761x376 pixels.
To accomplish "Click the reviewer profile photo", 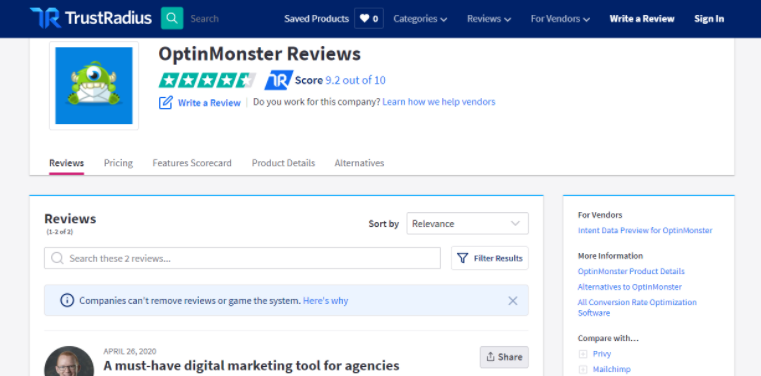I will click(69, 361).
